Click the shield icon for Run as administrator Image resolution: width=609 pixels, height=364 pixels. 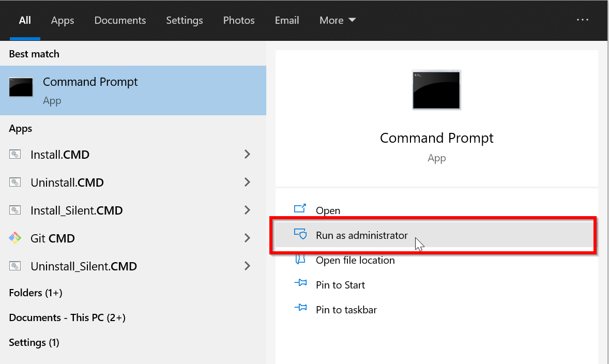300,235
